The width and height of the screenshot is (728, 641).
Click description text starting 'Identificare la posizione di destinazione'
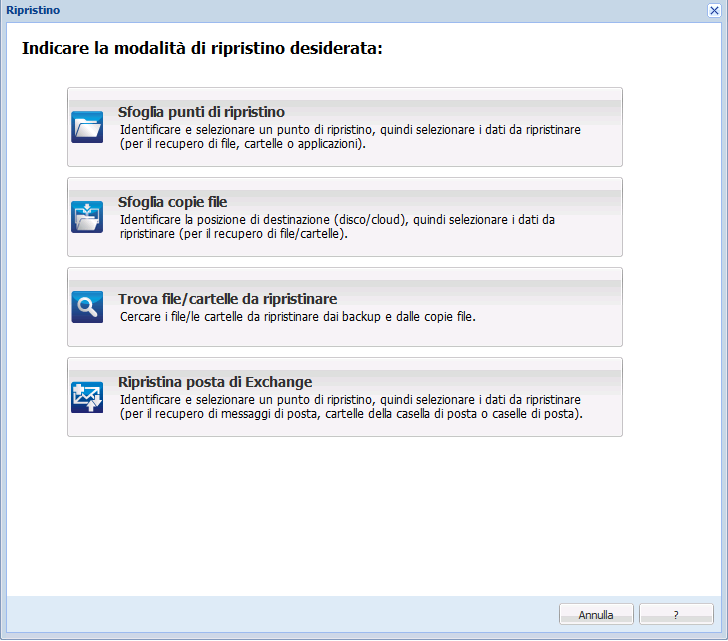[338, 227]
